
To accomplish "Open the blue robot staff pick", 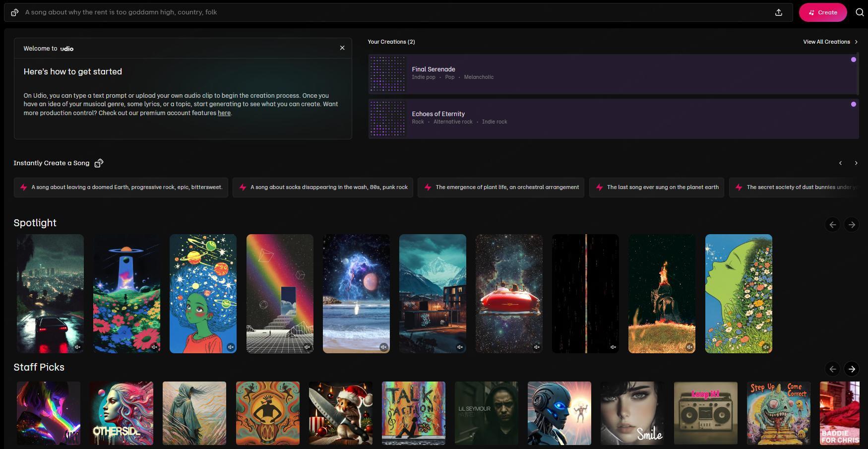I will point(559,413).
